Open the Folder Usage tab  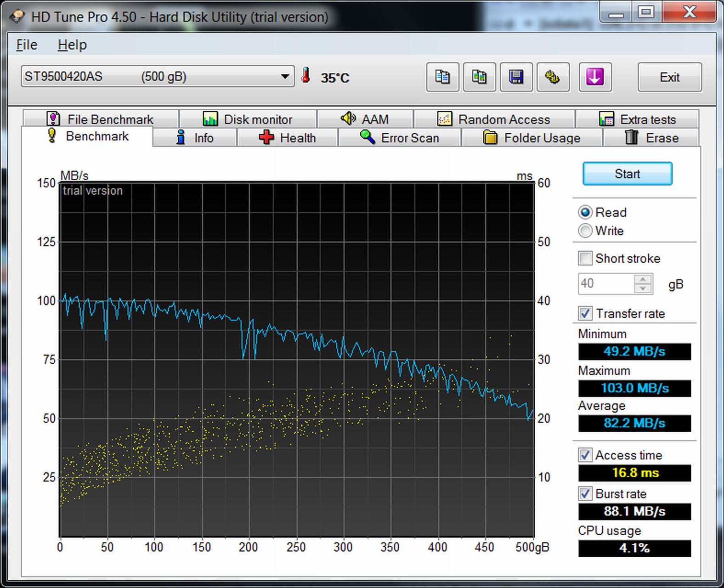click(532, 138)
